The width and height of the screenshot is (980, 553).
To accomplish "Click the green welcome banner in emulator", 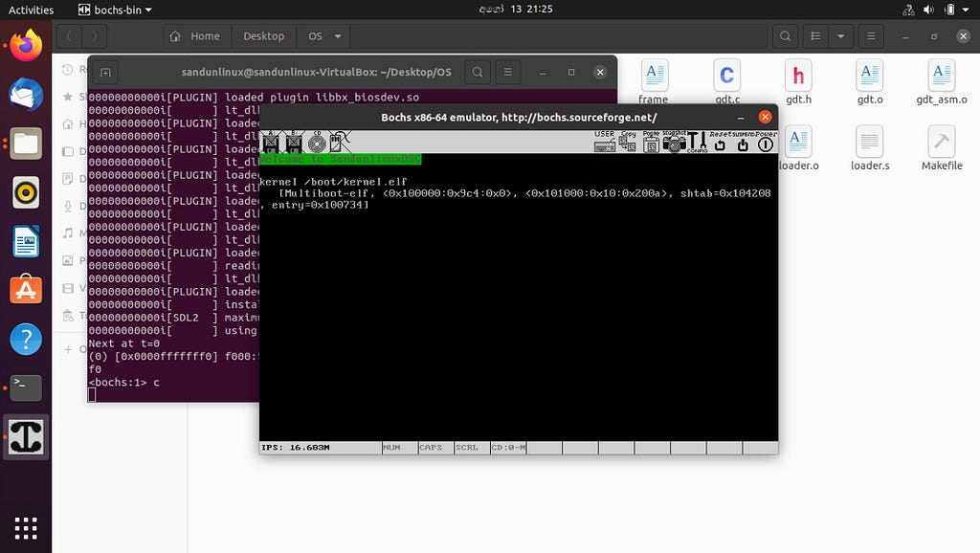I will click(341, 160).
